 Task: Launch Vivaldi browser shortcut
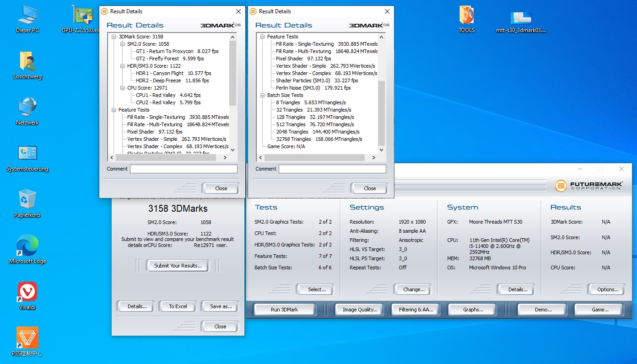tap(27, 296)
